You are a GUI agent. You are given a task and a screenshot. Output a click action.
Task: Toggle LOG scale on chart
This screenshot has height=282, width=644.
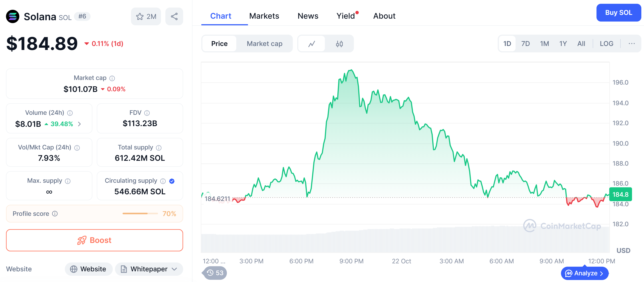[606, 44]
